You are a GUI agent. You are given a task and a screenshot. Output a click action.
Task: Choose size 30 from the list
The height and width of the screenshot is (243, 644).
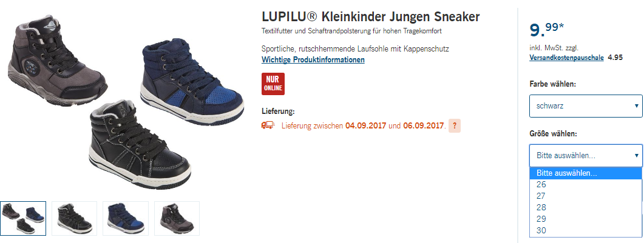[586, 231]
